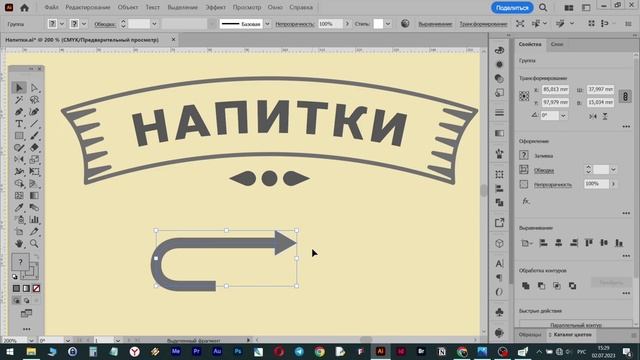Select the Eyedropper tool
Image resolution: width=640 pixels, height=360 pixels.
tap(19, 207)
